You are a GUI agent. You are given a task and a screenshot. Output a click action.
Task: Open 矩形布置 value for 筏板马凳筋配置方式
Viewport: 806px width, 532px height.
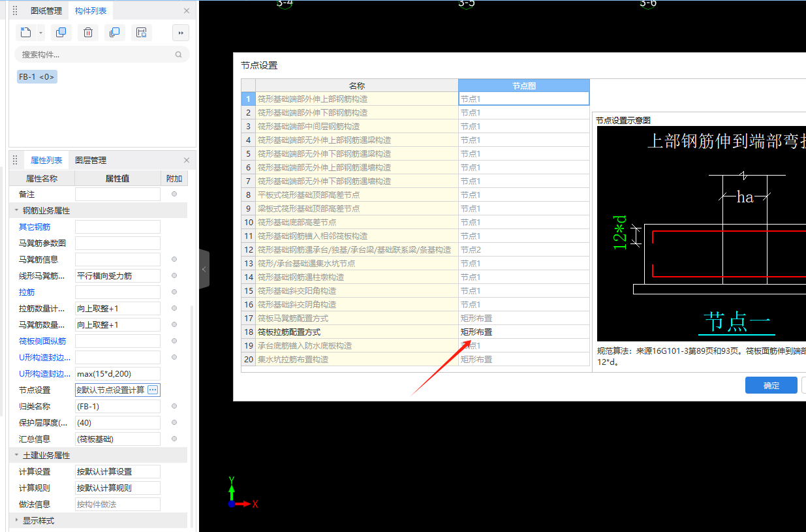click(x=524, y=318)
